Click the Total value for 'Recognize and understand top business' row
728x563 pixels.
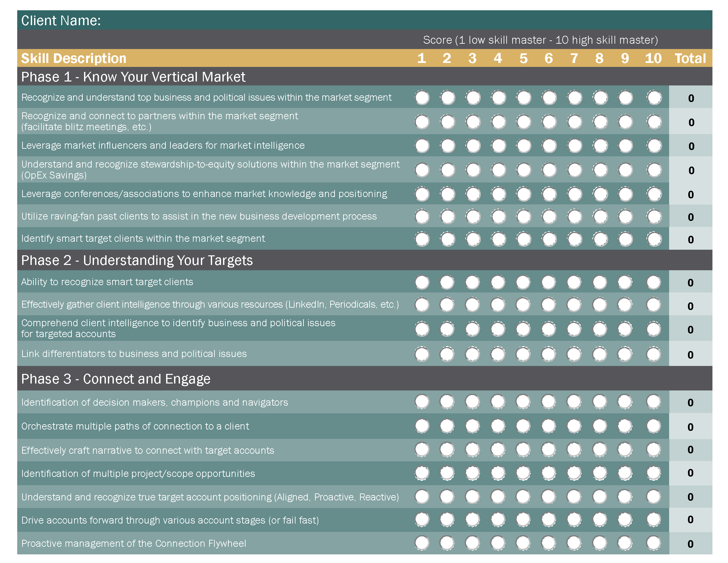pyautogui.click(x=691, y=98)
